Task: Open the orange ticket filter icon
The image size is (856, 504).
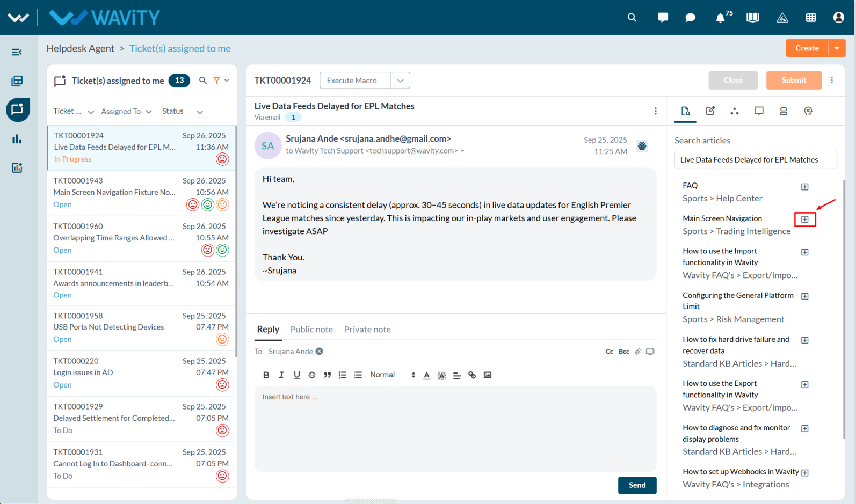Action: pos(217,81)
